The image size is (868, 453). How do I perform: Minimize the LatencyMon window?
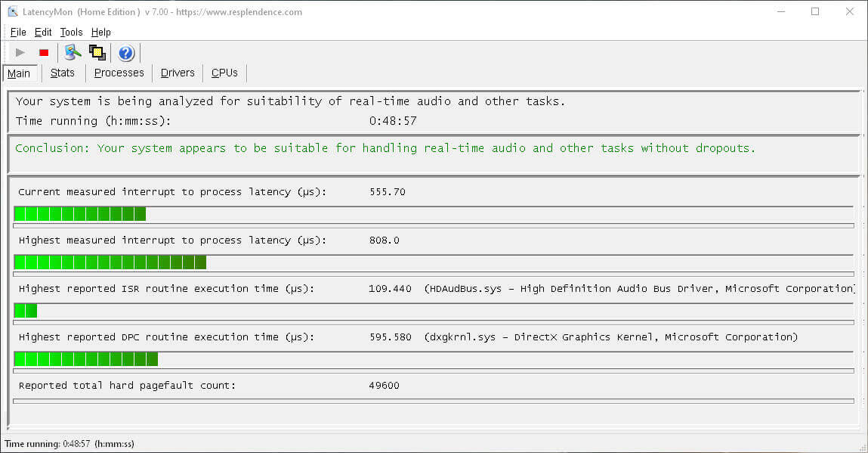(781, 11)
